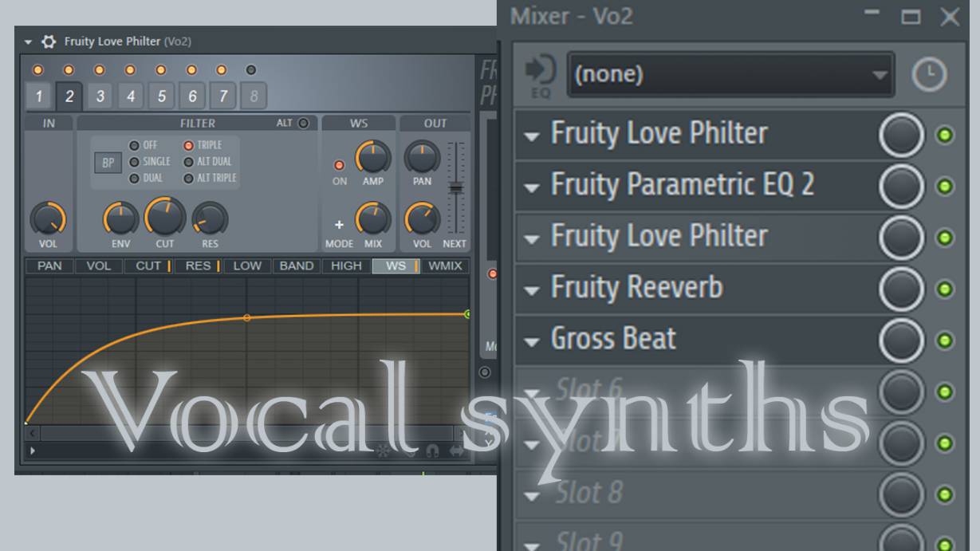Open the Gross Beat plugin from its slot name
Screen dimensions: 980x551
point(613,339)
